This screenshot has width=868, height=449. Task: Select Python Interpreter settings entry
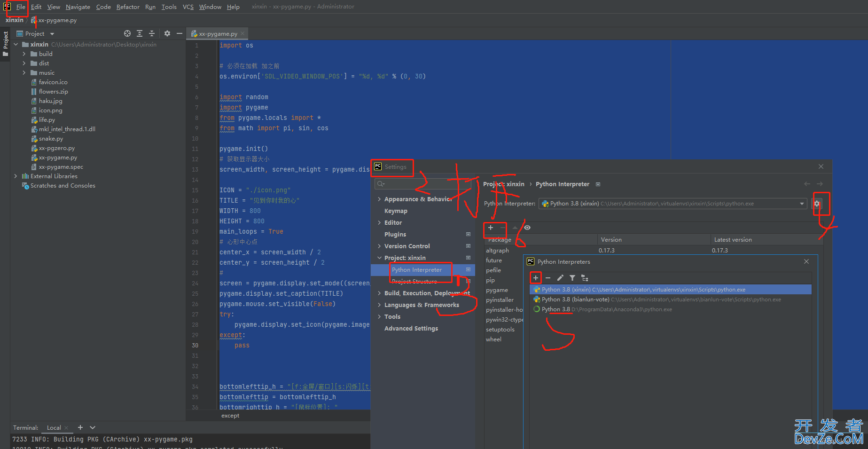[417, 270]
